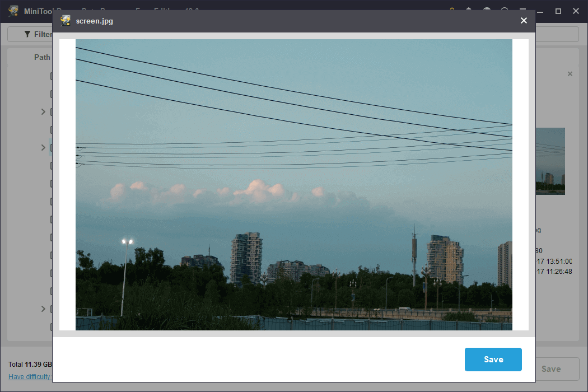Click the screen.jpg file icon in dialog title
The image size is (588, 392).
click(x=64, y=20)
